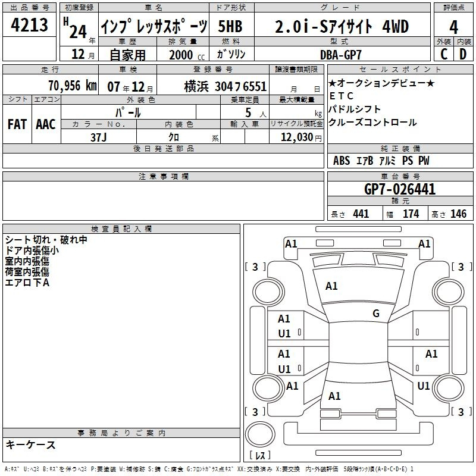476x476 pixels.
Task: Select exterior color パール
Action: coord(128,112)
